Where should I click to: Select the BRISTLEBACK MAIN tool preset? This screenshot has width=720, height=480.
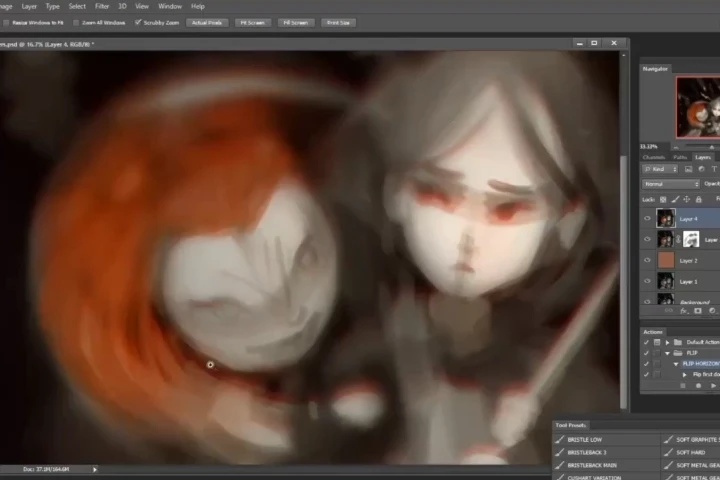click(606, 465)
